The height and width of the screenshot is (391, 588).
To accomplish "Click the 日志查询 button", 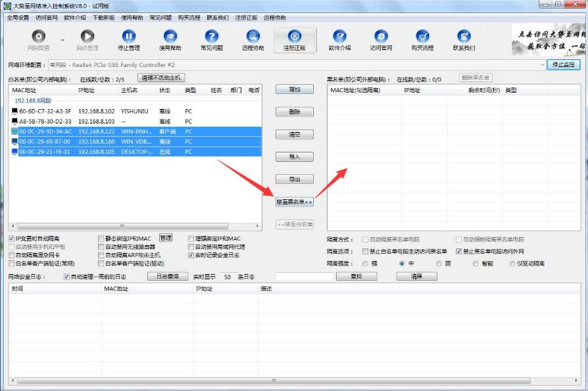I will point(168,277).
